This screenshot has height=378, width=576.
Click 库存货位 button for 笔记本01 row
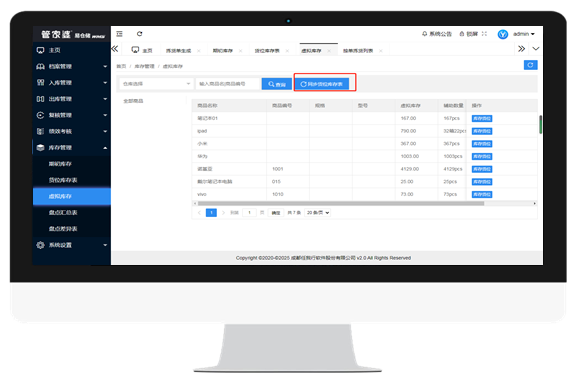click(x=482, y=118)
